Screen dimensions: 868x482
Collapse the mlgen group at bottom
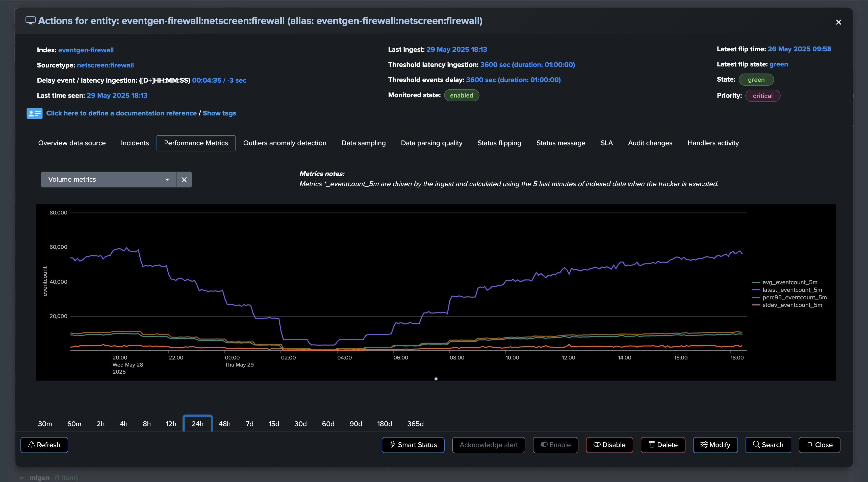pyautogui.click(x=22, y=478)
